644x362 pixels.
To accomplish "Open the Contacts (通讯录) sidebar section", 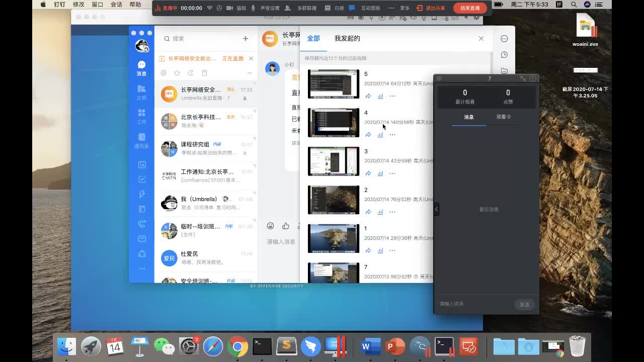I will point(141,141).
